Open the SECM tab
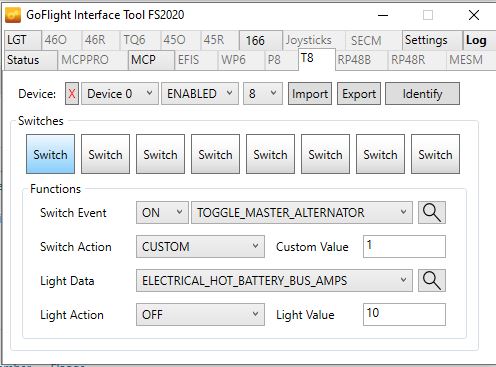Viewport: 496px width, 367px height. click(x=373, y=40)
